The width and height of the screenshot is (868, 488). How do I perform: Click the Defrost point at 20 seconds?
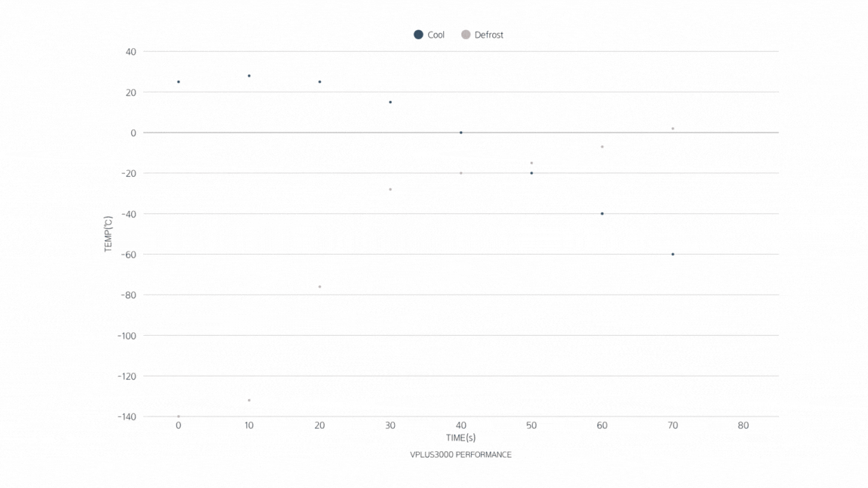pyautogui.click(x=319, y=287)
